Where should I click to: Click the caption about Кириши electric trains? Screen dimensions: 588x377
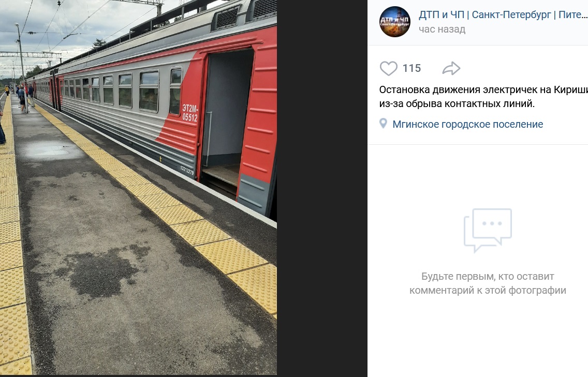483,97
